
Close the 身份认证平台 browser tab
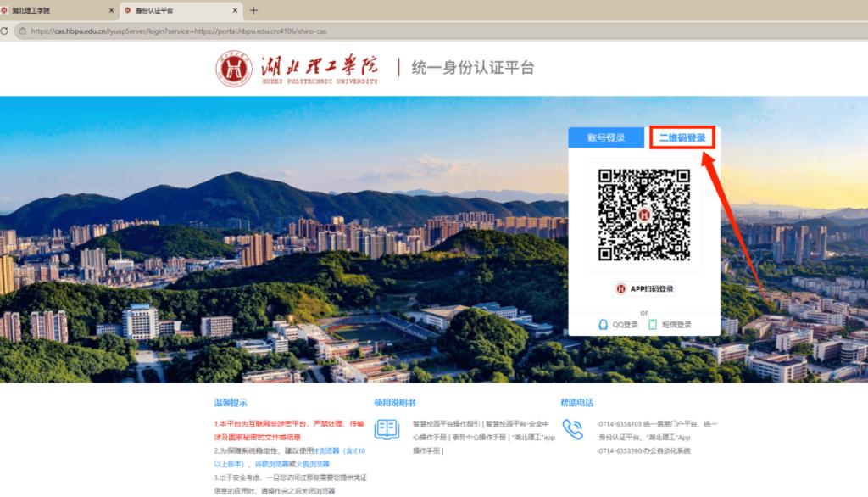click(x=235, y=10)
